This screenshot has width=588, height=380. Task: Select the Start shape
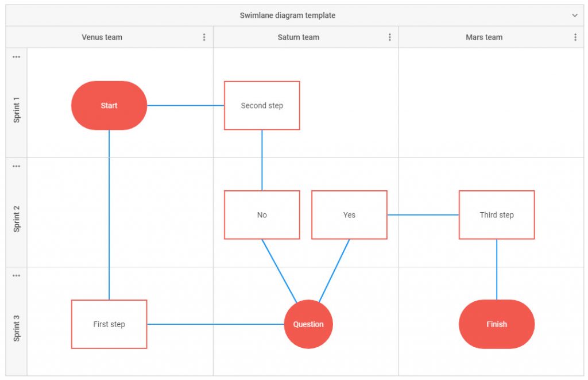[109, 105]
